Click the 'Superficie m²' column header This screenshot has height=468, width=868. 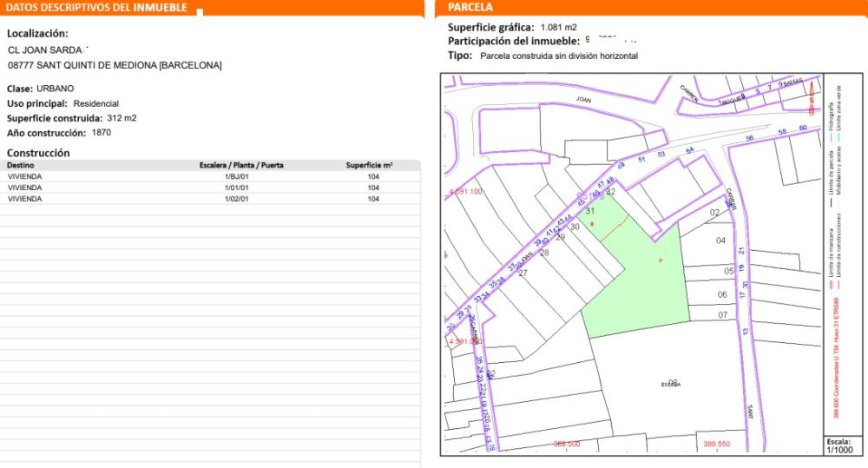point(369,165)
